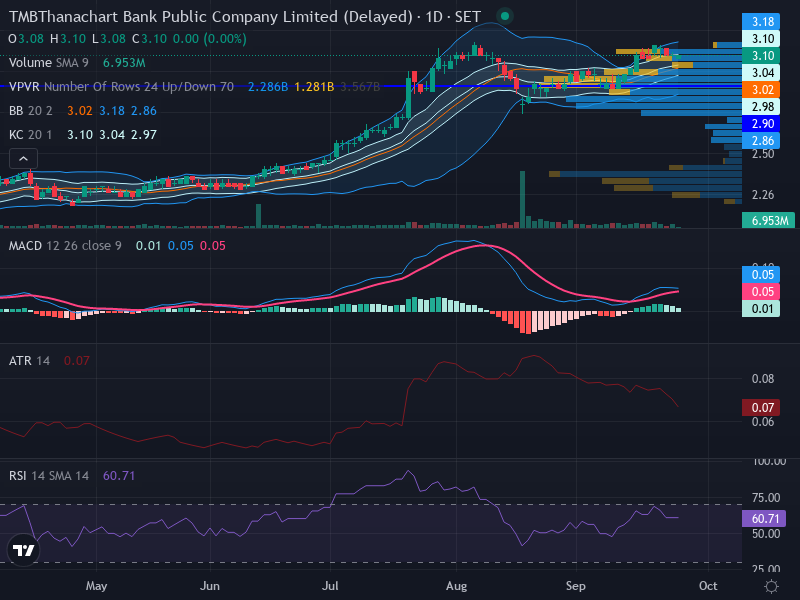Click the red 0.07 ATR value label
The width and height of the screenshot is (800, 600).
(761, 407)
